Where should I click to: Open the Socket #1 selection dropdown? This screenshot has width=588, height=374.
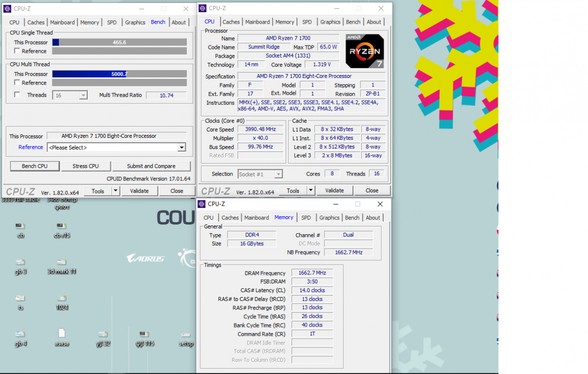pyautogui.click(x=260, y=174)
